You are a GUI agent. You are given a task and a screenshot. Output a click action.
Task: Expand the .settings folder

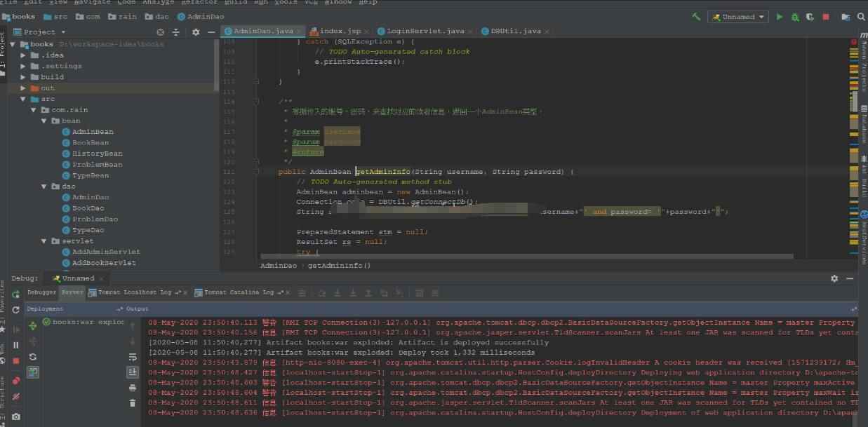click(x=24, y=66)
